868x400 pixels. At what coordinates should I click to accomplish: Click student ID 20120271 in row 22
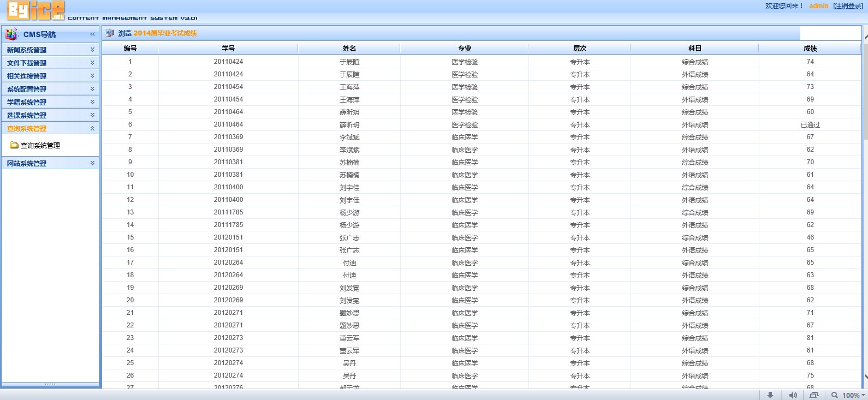pyautogui.click(x=228, y=325)
